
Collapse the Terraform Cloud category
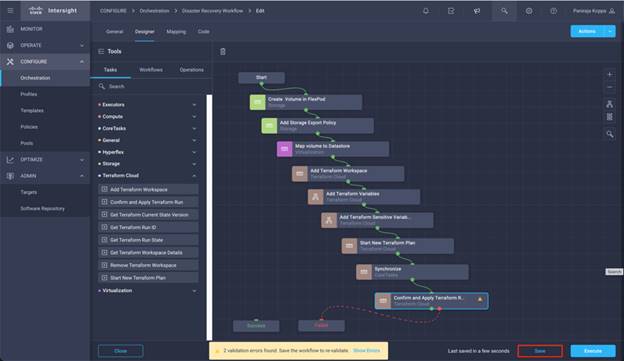194,176
